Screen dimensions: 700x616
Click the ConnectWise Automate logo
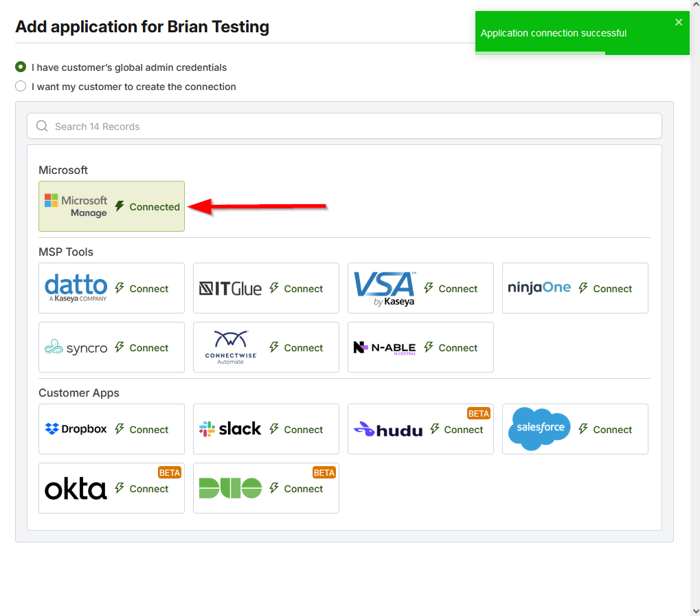(x=230, y=347)
